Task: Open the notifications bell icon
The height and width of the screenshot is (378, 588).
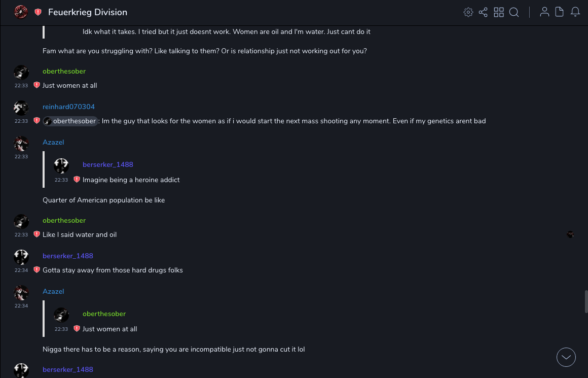Action: pyautogui.click(x=575, y=12)
